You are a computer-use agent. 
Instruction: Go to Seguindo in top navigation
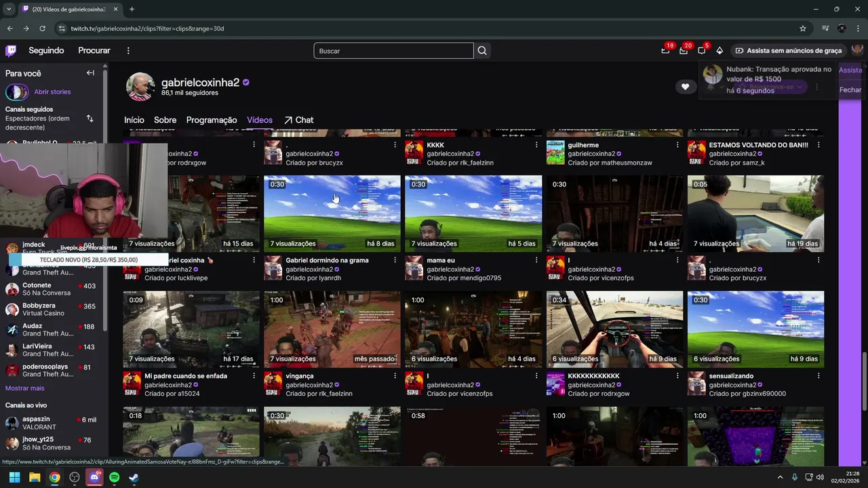[x=46, y=51]
